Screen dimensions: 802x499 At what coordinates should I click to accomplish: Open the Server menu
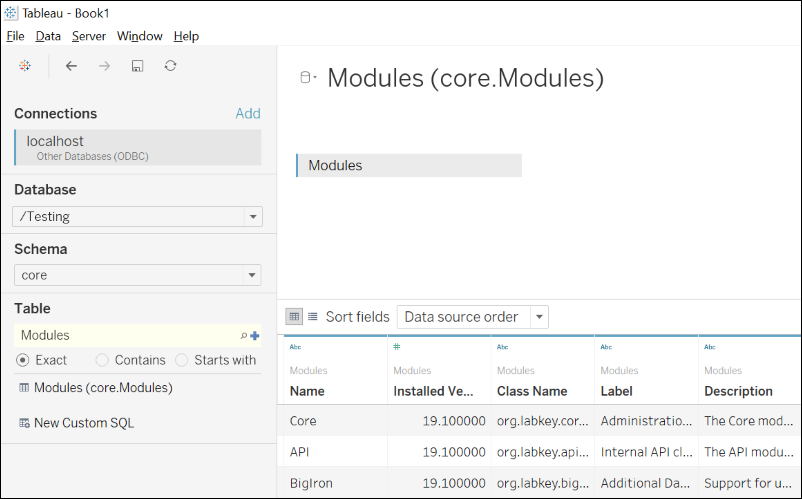[x=89, y=36]
